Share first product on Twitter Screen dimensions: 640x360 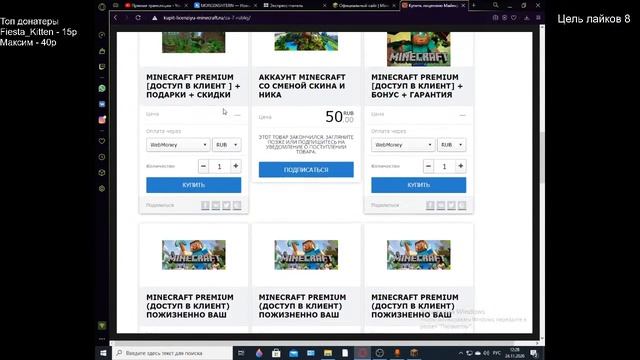(x=227, y=205)
